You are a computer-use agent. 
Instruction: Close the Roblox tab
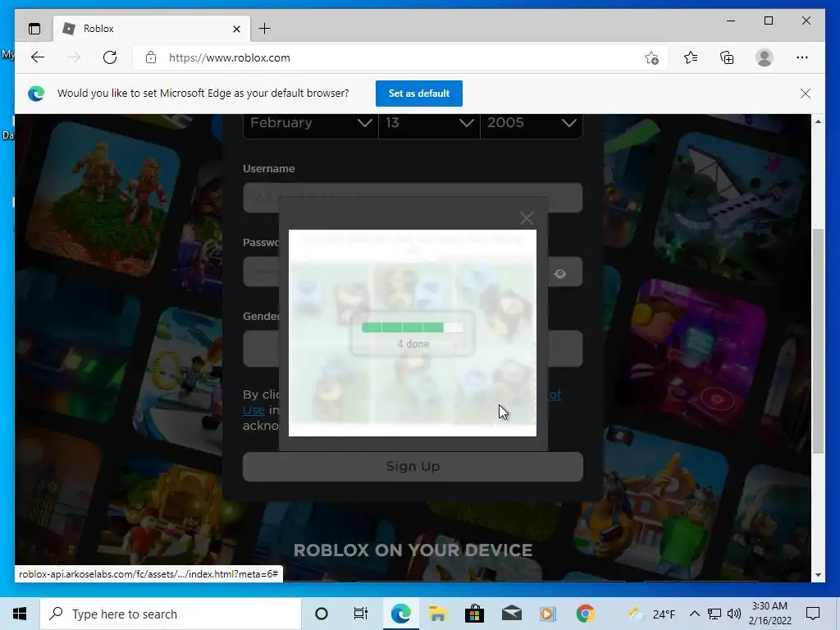pos(236,29)
